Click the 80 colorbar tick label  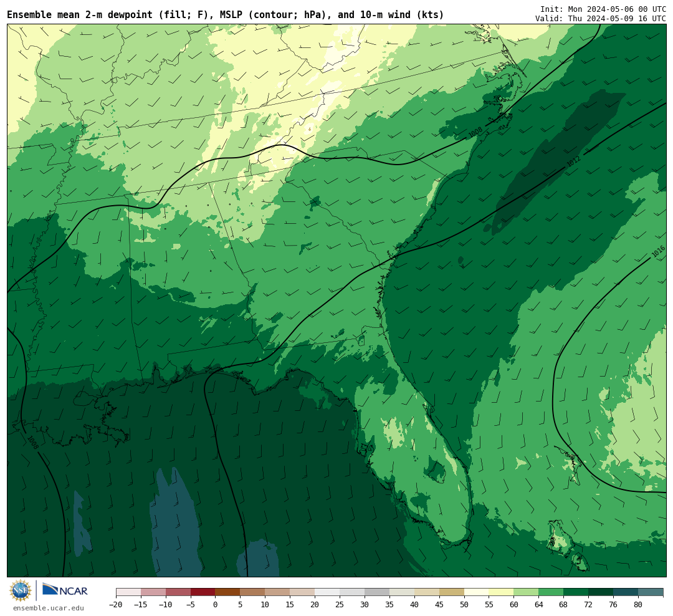639,605
